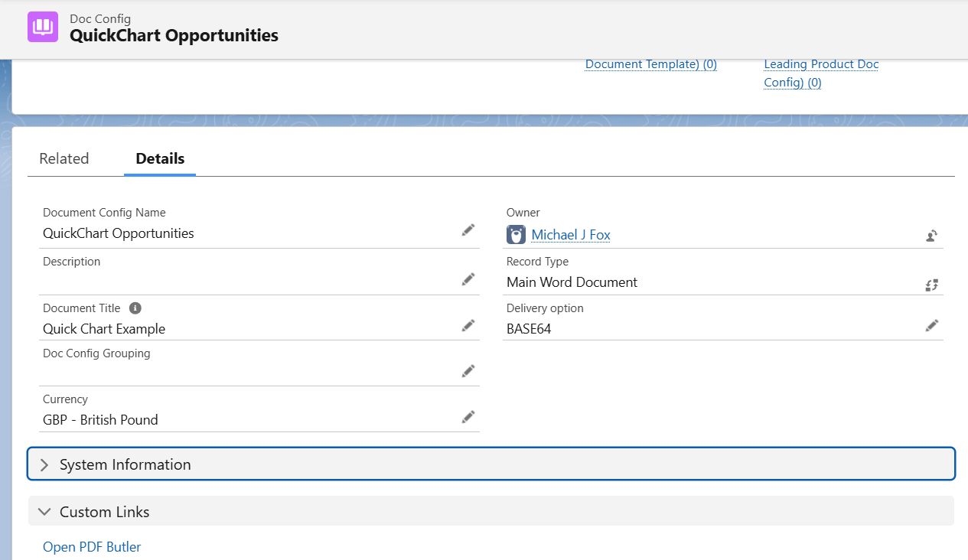Open the Document Template (0) link
This screenshot has width=968, height=560.
click(650, 64)
